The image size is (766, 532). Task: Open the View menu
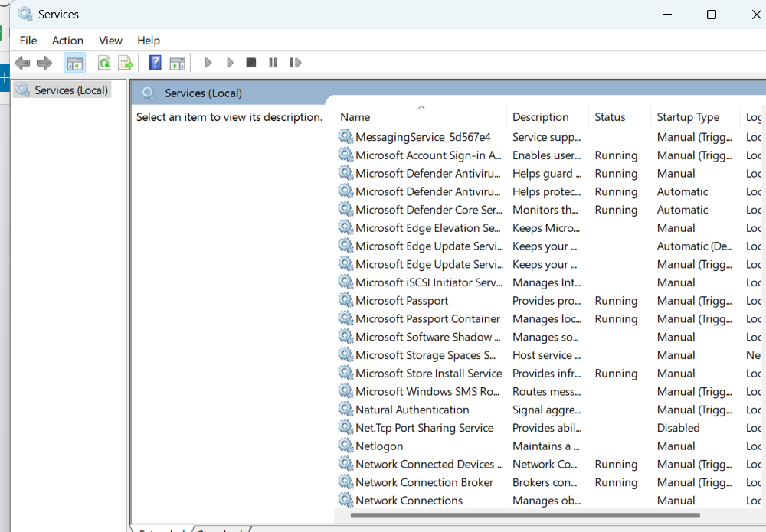110,41
